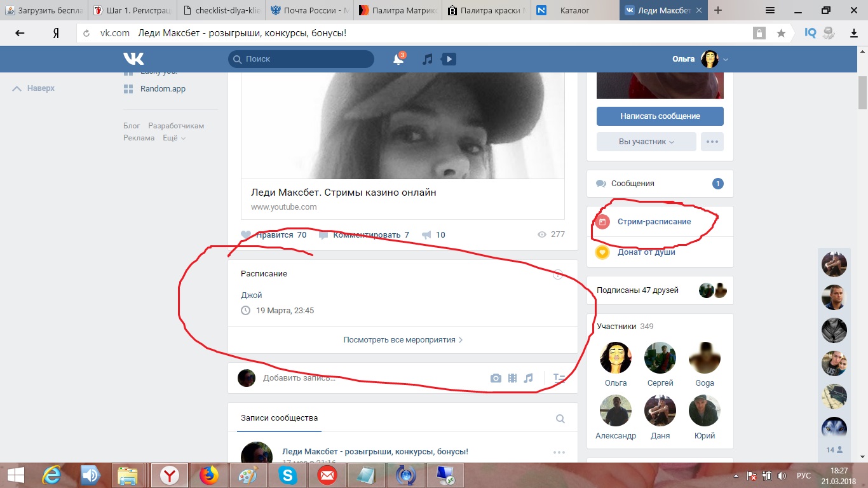Switch to the Почта России tab
The width and height of the screenshot is (868, 488).
coord(309,10)
